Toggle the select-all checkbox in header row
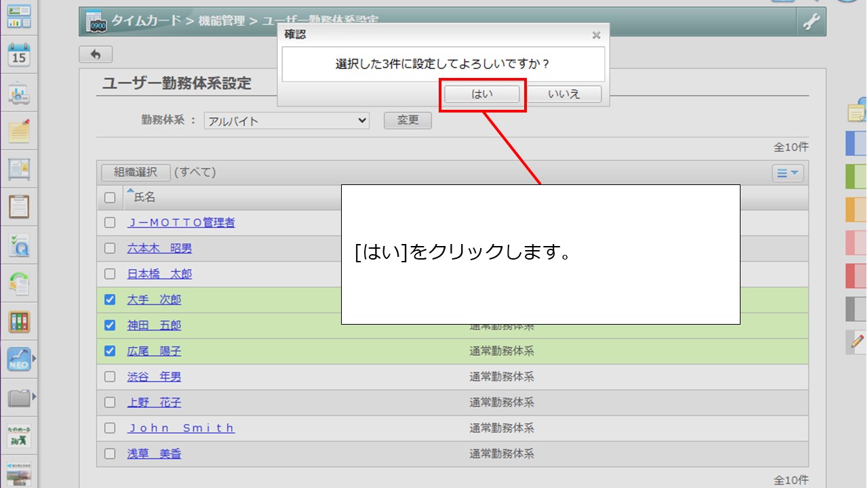868x488 pixels. coord(110,197)
